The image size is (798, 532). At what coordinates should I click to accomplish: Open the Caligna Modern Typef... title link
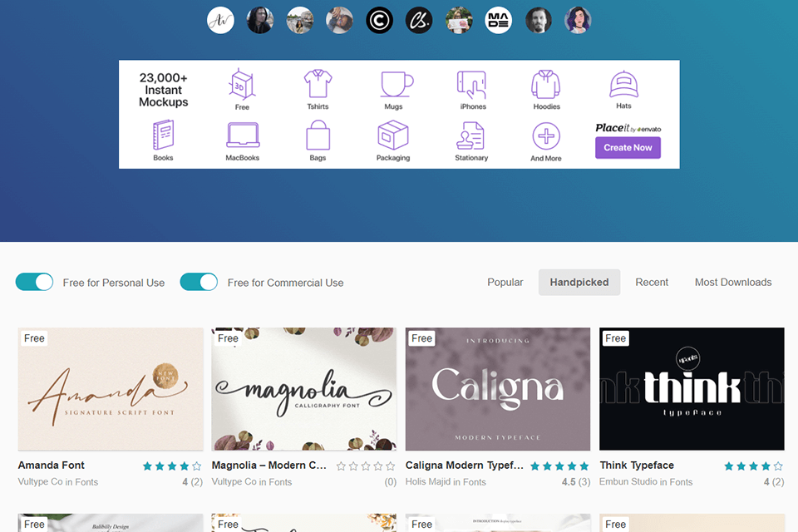click(464, 465)
